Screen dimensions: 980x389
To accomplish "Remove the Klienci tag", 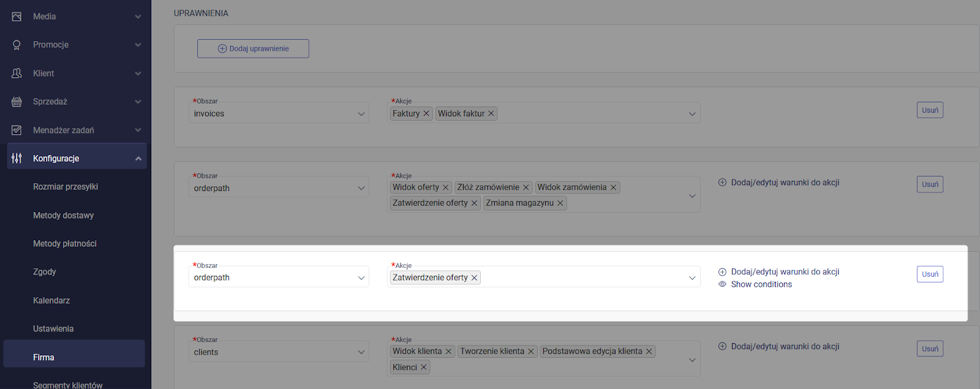I will (x=423, y=368).
